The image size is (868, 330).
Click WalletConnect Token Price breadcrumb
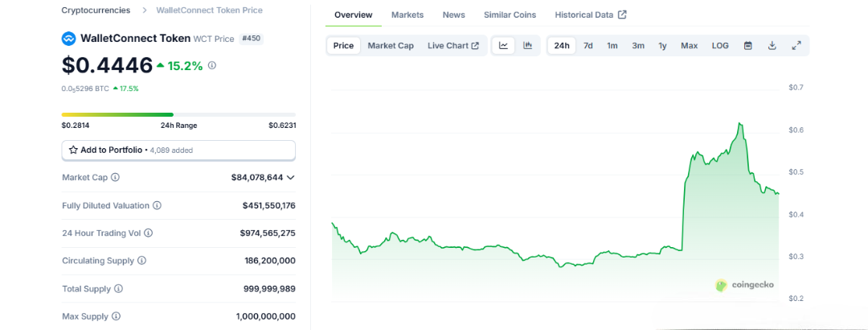click(x=210, y=10)
